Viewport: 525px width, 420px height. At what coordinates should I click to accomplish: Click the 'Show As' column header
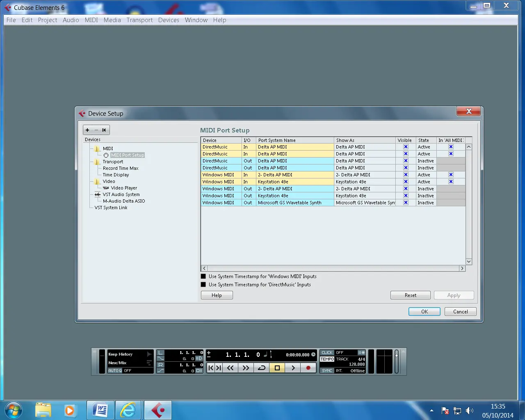point(365,140)
